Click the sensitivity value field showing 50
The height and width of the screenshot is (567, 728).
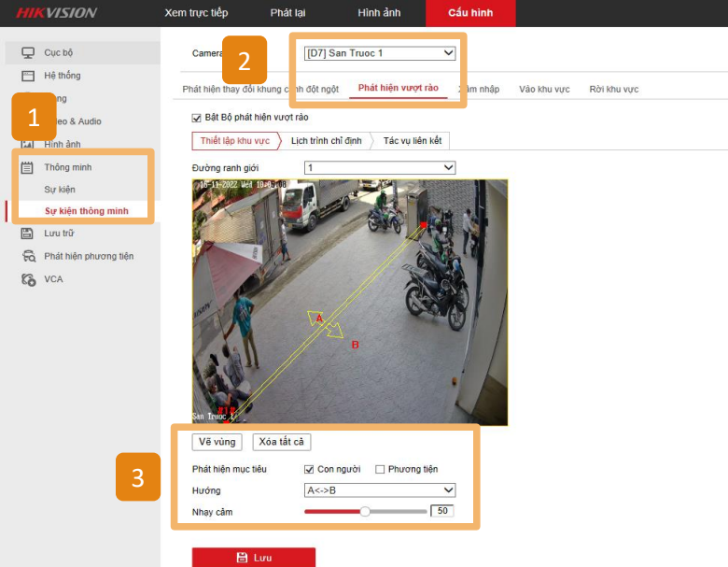point(441,512)
